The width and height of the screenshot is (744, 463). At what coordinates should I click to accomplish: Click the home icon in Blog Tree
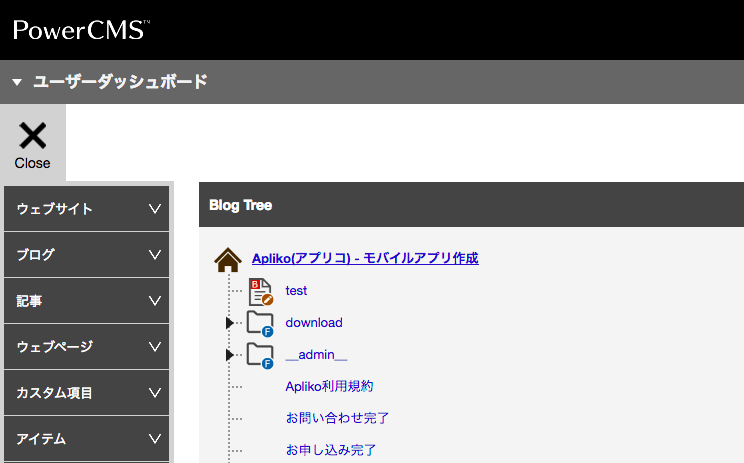(x=228, y=259)
